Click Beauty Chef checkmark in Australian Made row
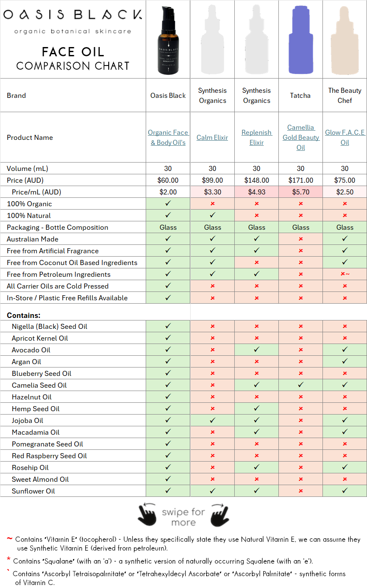This screenshot has height=588, width=367. (x=345, y=239)
